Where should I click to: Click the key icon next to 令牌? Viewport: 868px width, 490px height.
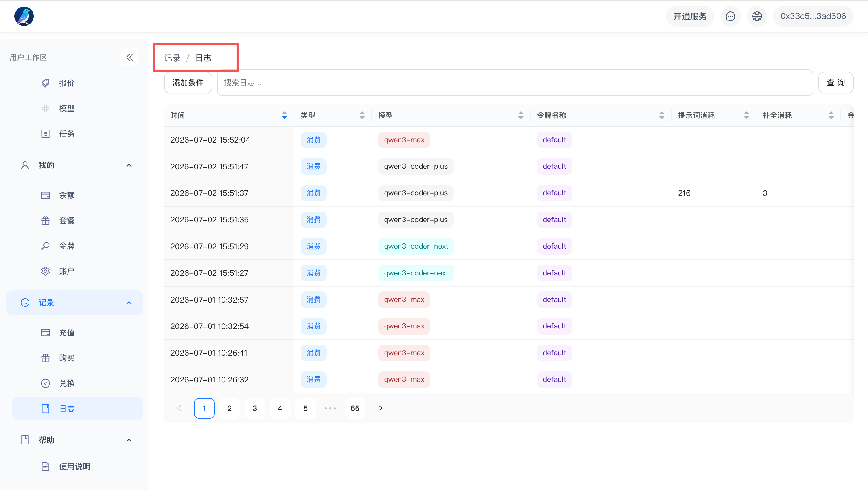tap(46, 246)
